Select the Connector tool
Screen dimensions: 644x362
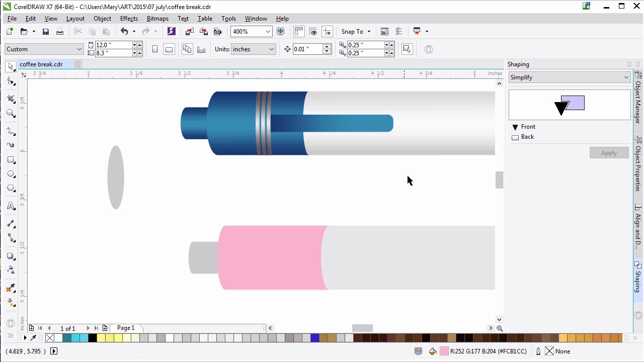[11, 238]
